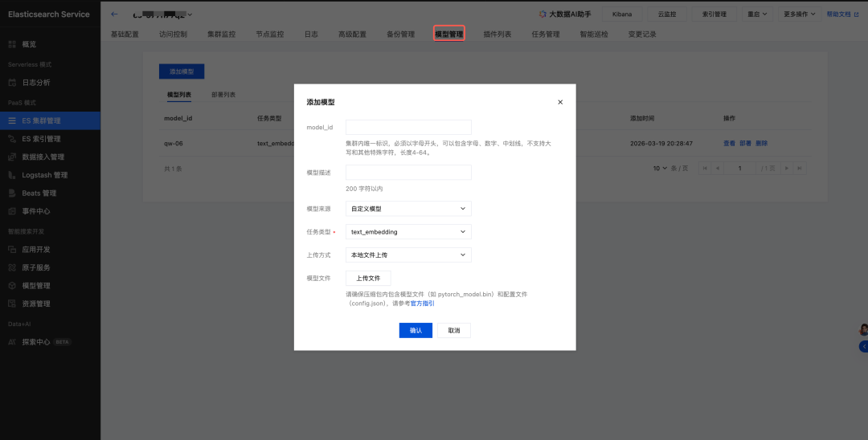Go to the next page
The height and width of the screenshot is (440, 868).
coord(787,168)
